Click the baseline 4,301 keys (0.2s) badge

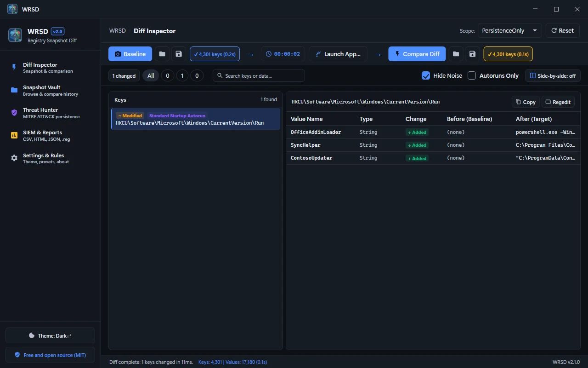(x=215, y=54)
